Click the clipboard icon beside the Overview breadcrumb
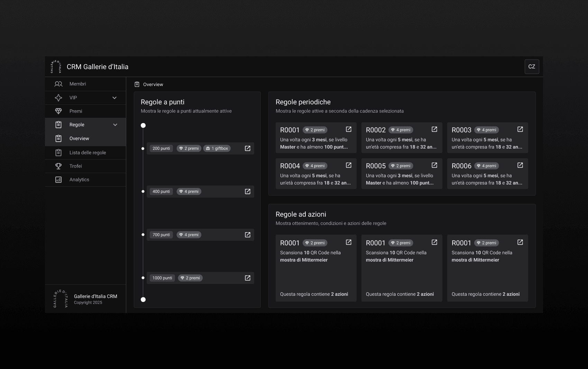Screen dimensions: 588x369 coord(137,84)
